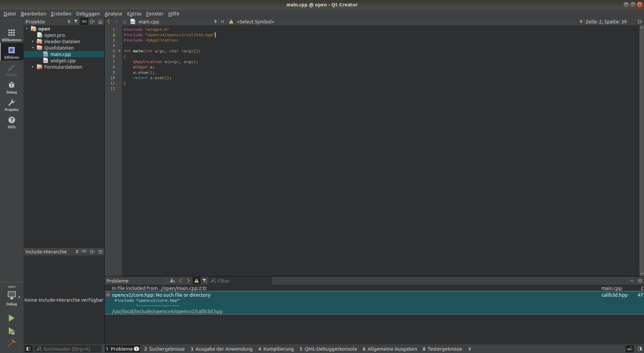
Task: Expand the Header-Dateien folder
Action: click(33, 42)
